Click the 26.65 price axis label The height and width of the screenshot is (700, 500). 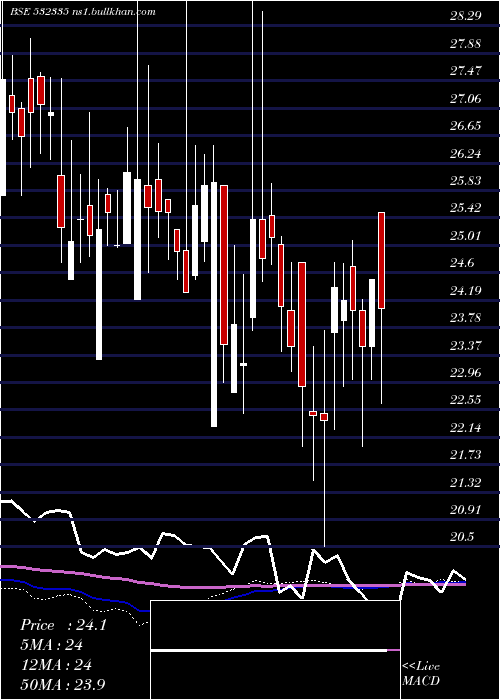coord(466,126)
